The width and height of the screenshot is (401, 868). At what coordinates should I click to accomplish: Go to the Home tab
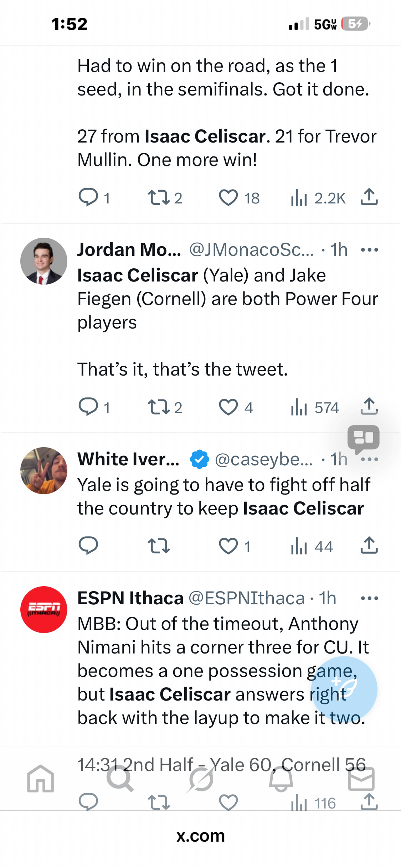coord(41,779)
